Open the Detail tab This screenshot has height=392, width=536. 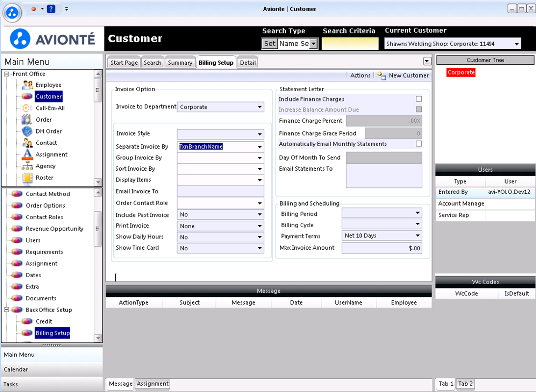pyautogui.click(x=248, y=63)
